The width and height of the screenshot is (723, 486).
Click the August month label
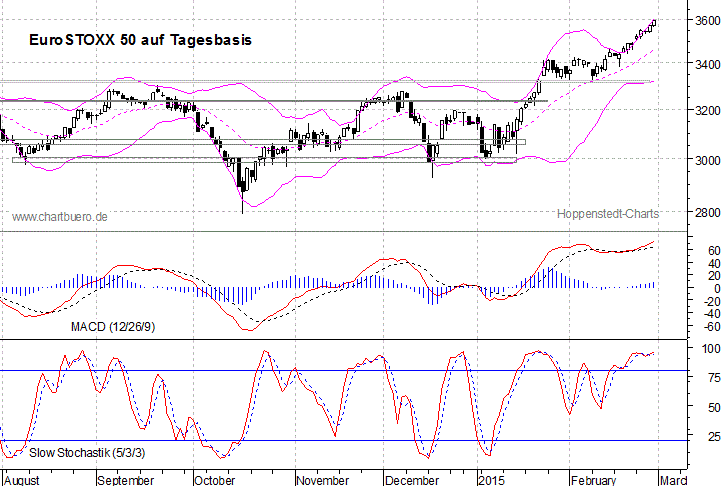tap(22, 480)
